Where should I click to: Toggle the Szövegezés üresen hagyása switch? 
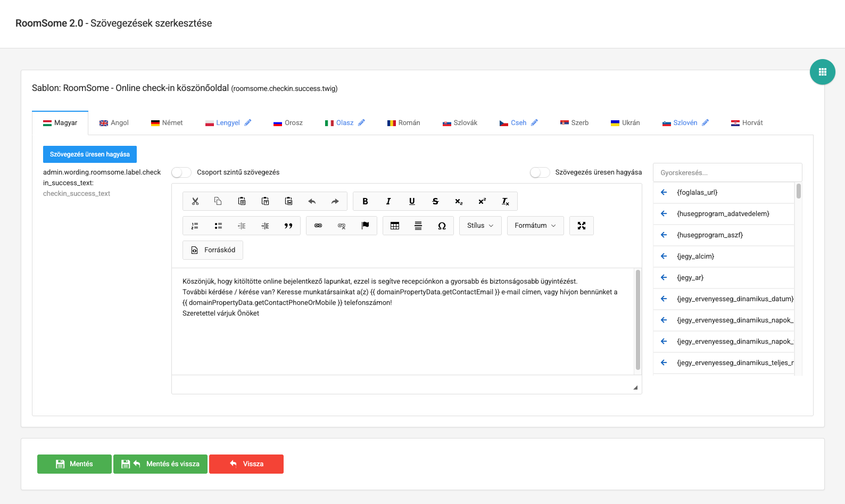click(540, 172)
